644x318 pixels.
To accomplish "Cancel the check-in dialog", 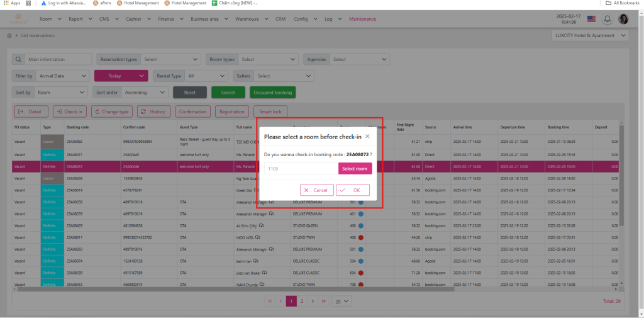I will [x=317, y=190].
